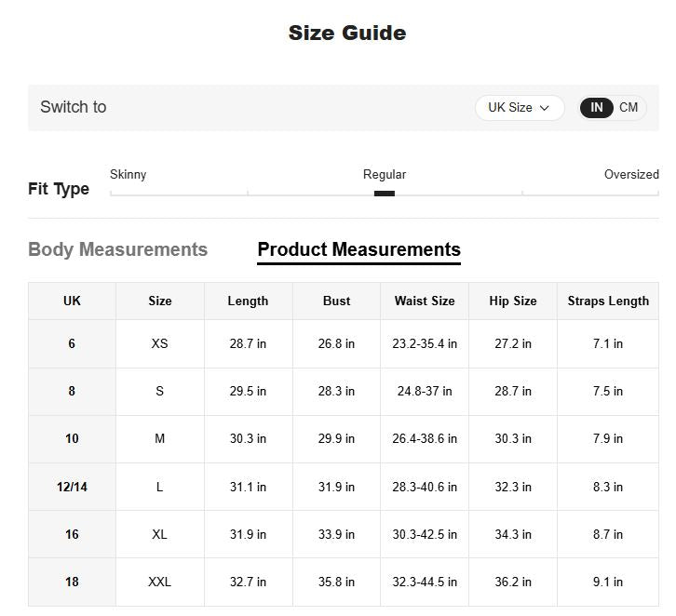
Task: Open the Body Measurements tab
Action: tap(117, 249)
